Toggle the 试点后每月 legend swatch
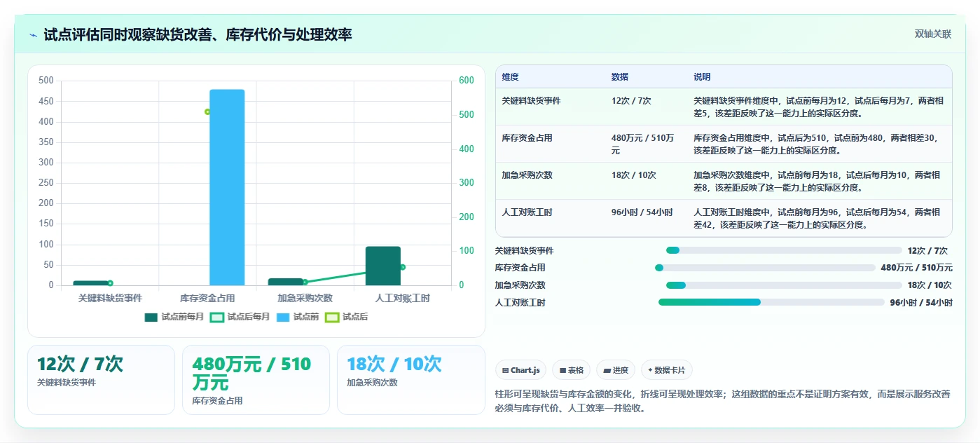Image resolution: width=980 pixels, height=443 pixels. click(217, 318)
